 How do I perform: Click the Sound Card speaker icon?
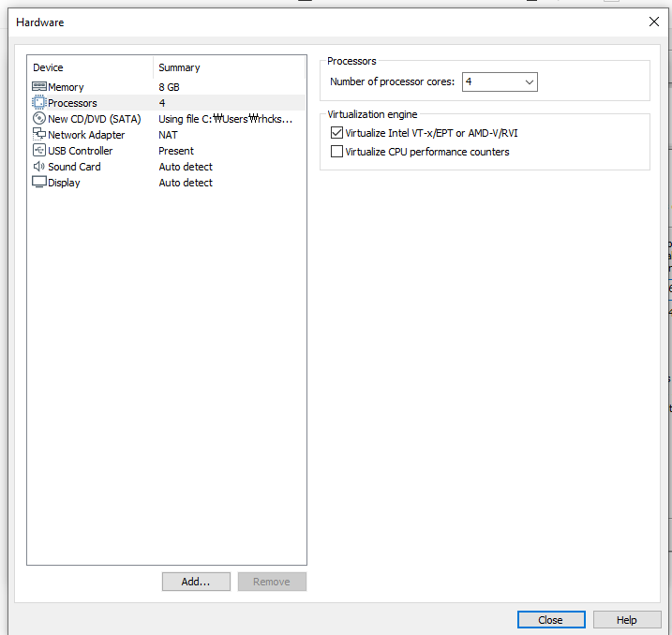tap(39, 166)
